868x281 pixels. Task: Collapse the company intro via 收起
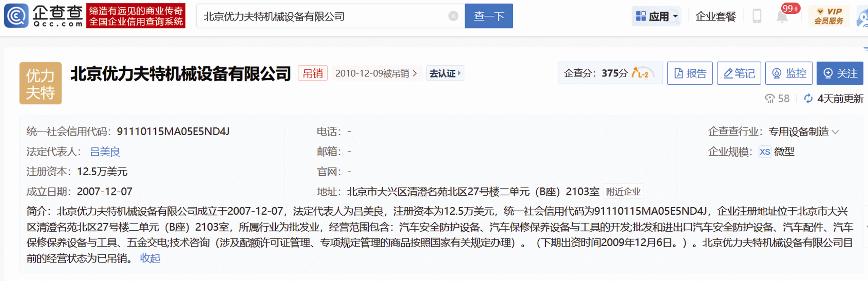pos(150,258)
